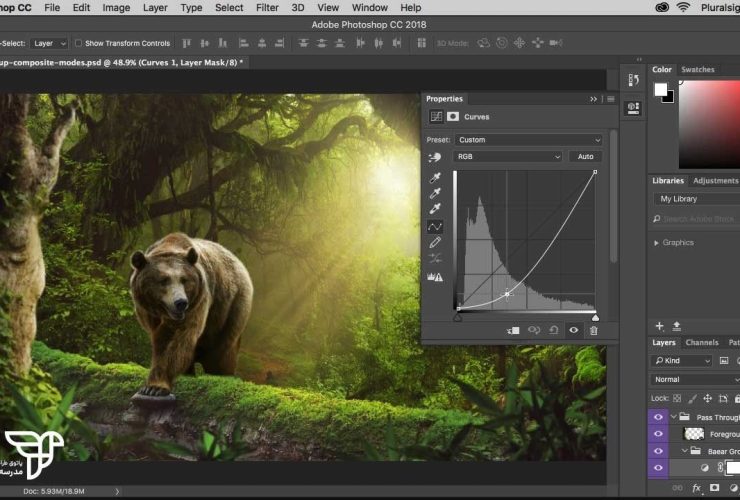This screenshot has height=500, width=740.
Task: Collapse the Pass Through group
Action: pos(674,417)
